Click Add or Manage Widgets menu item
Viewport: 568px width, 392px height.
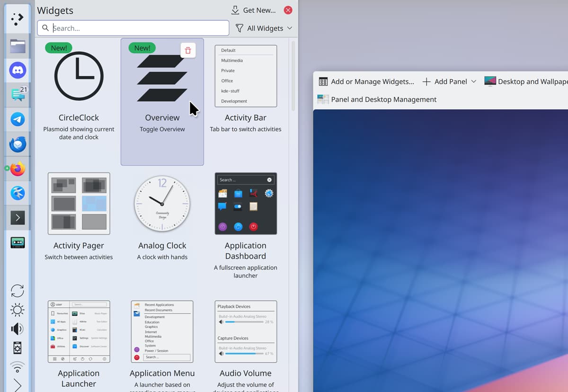point(366,81)
